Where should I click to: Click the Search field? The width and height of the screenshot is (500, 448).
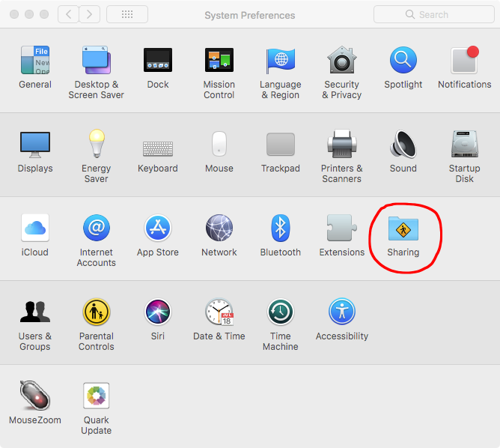pyautogui.click(x=433, y=14)
